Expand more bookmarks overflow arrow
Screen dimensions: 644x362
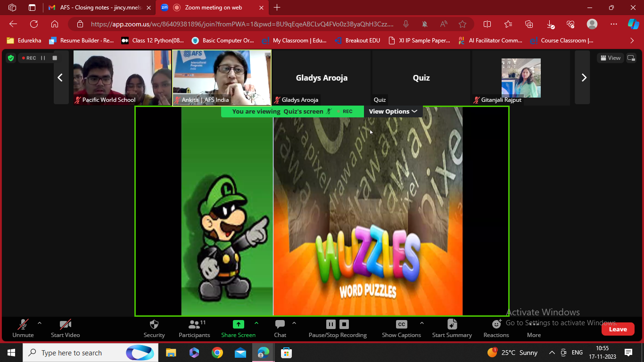point(632,41)
